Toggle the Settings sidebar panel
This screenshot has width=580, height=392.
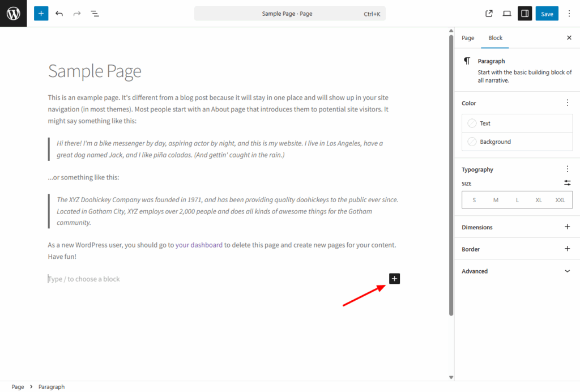525,14
